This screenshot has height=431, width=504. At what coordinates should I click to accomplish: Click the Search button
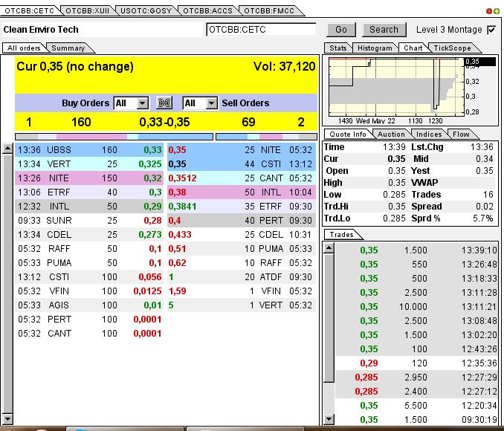pos(384,30)
